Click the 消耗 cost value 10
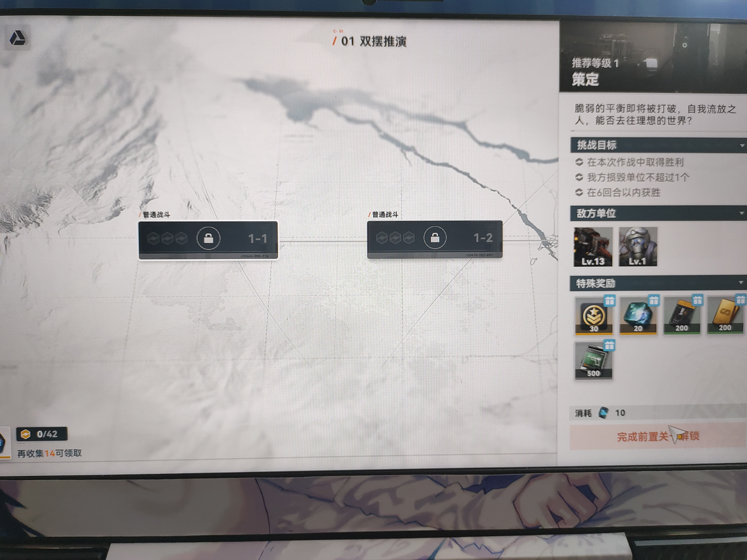The width and height of the screenshot is (747, 560). (620, 413)
